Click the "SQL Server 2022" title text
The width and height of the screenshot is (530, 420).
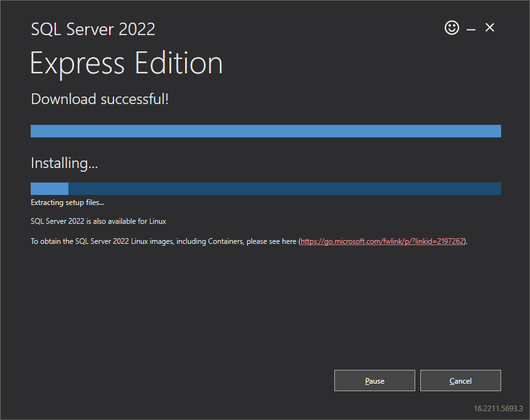93,29
